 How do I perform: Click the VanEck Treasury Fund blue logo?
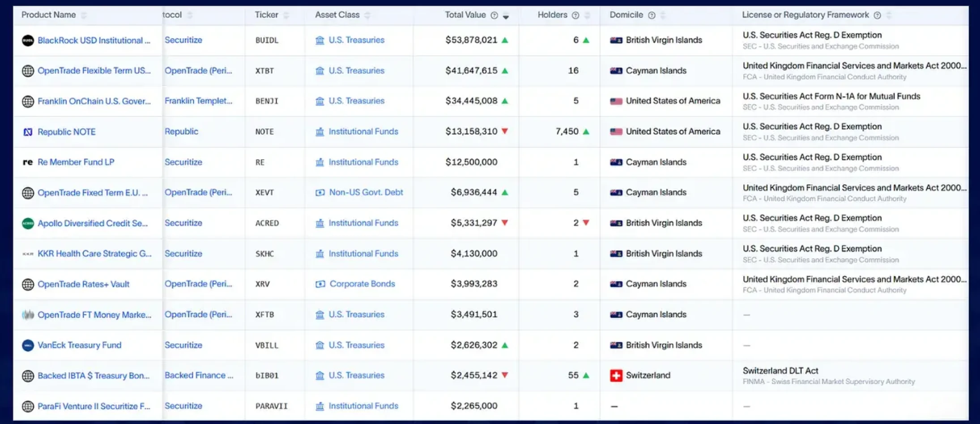point(28,345)
